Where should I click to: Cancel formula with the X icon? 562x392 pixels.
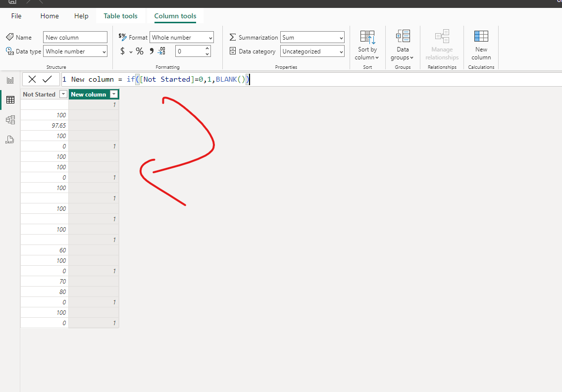[32, 79]
